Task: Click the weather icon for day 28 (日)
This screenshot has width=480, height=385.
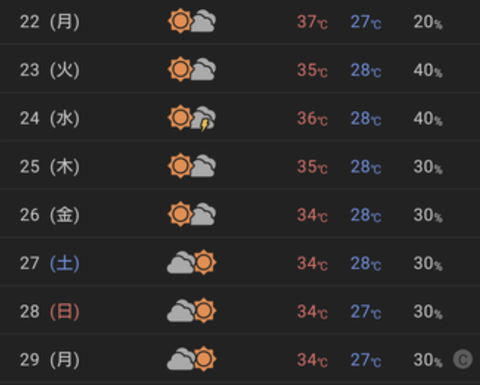Action: coord(192,311)
